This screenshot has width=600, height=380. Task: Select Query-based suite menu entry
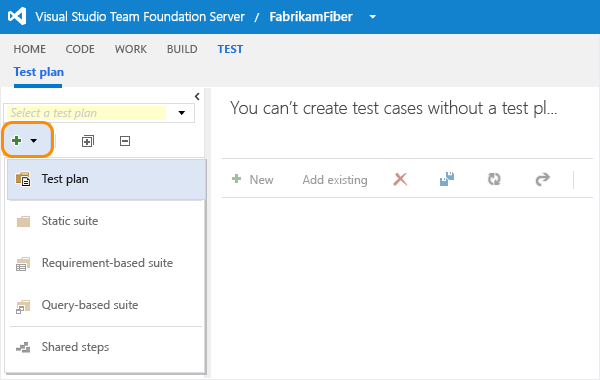pyautogui.click(x=106, y=305)
